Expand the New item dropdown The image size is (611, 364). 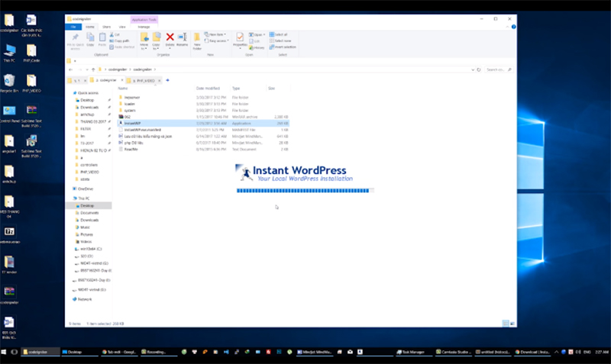coord(217,34)
